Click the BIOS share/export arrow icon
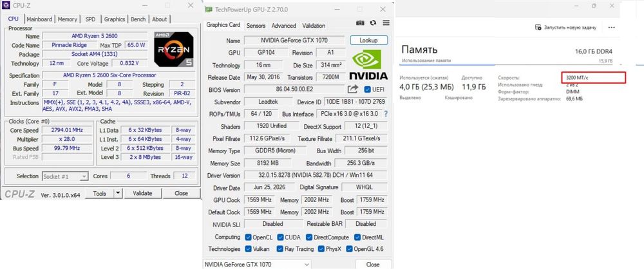644x269 pixels. tap(352, 89)
